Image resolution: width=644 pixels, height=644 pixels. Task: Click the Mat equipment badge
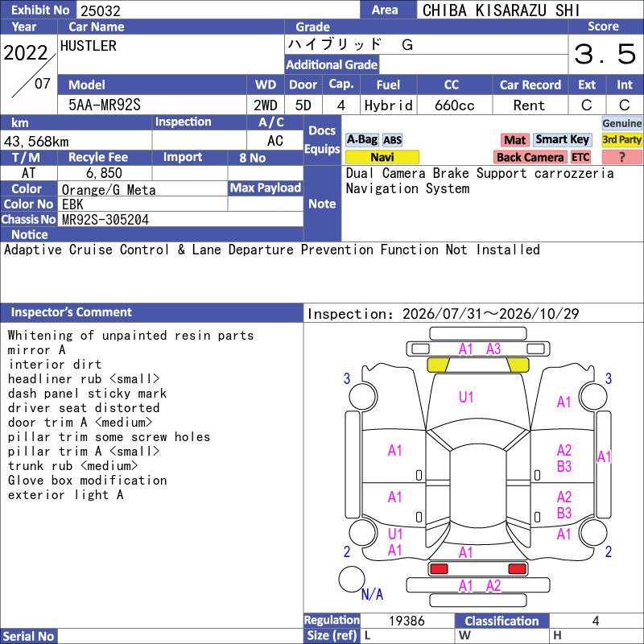(514, 140)
